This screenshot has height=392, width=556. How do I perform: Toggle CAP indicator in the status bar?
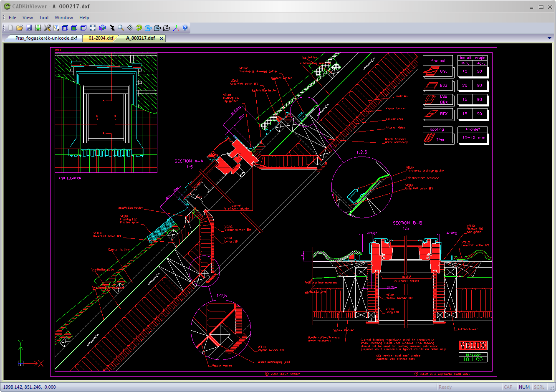point(508,387)
